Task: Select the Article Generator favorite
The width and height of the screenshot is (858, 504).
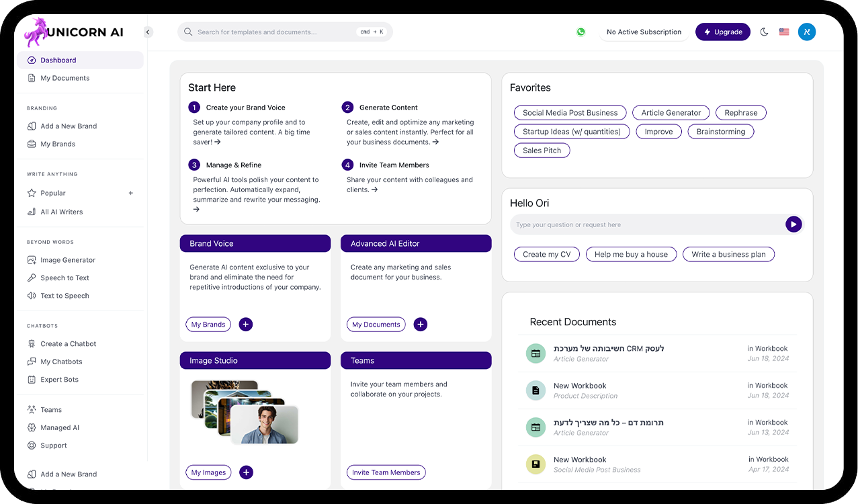Action: (671, 113)
